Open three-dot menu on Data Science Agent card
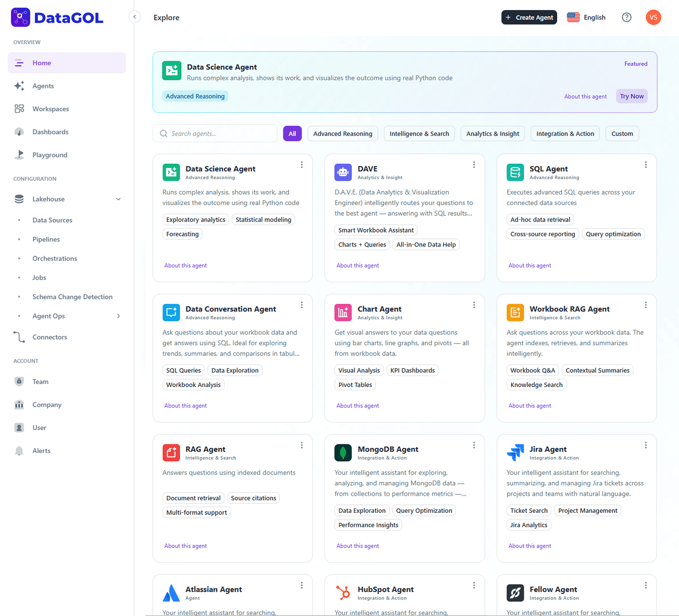This screenshot has height=616, width=679. pyautogui.click(x=302, y=165)
